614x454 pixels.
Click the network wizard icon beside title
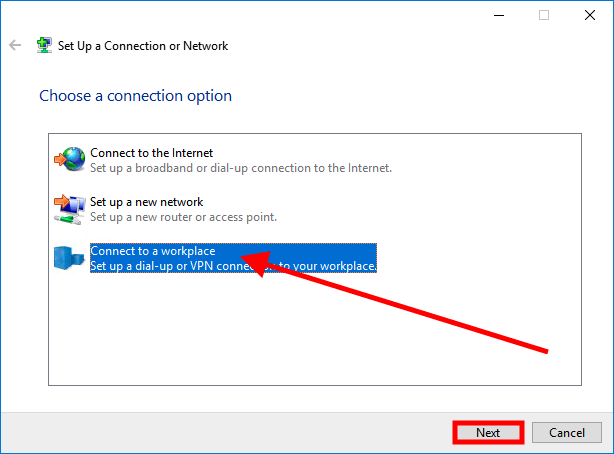coord(44,45)
